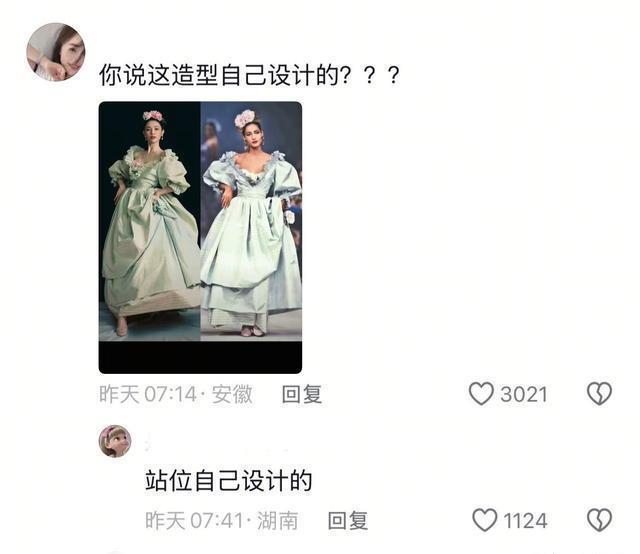Select the reply text 站位自己设计的
Viewport: 640px width, 554px height.
[229, 480]
